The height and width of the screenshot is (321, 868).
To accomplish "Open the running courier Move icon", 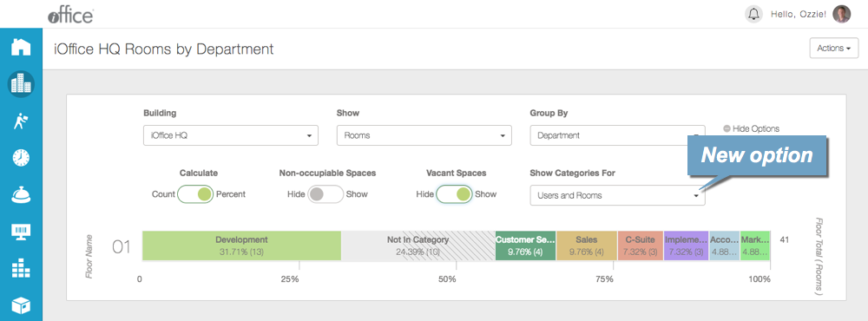I will (x=21, y=121).
